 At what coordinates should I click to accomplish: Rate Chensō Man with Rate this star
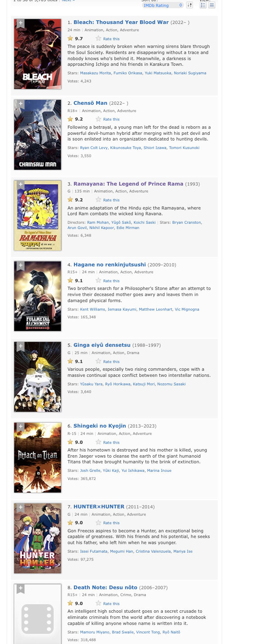point(108,119)
